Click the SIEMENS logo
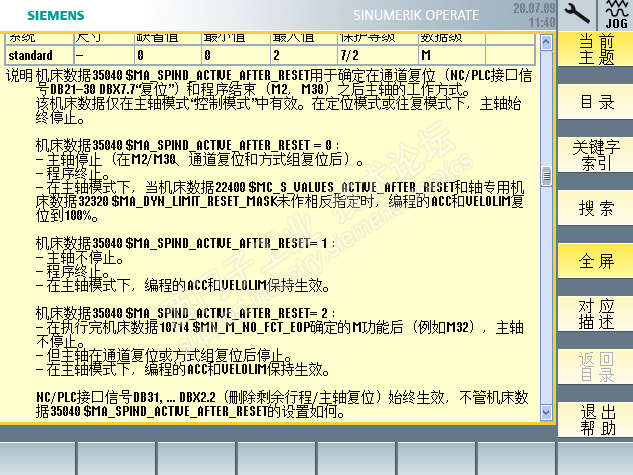Screen dimensions: 633x475 click(56, 15)
